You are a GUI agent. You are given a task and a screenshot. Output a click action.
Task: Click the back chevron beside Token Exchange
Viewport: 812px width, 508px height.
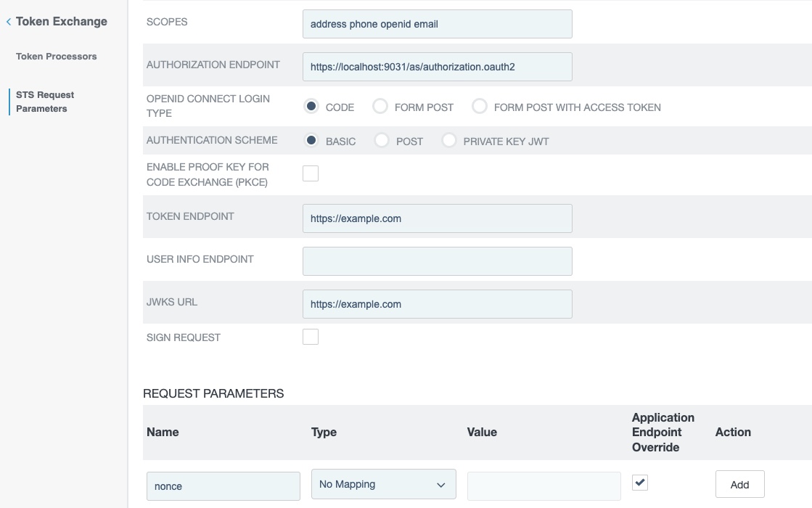pos(9,22)
